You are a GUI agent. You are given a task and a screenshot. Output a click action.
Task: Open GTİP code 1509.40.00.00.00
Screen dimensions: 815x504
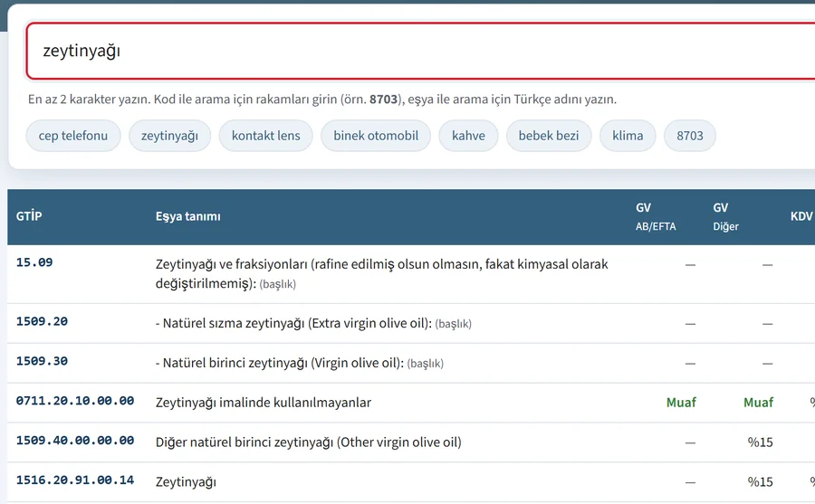point(75,441)
